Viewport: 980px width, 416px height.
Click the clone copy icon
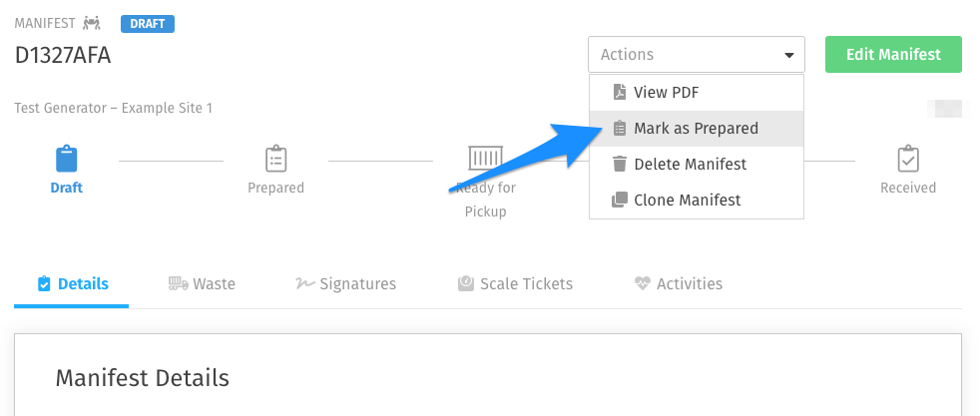coord(619,200)
